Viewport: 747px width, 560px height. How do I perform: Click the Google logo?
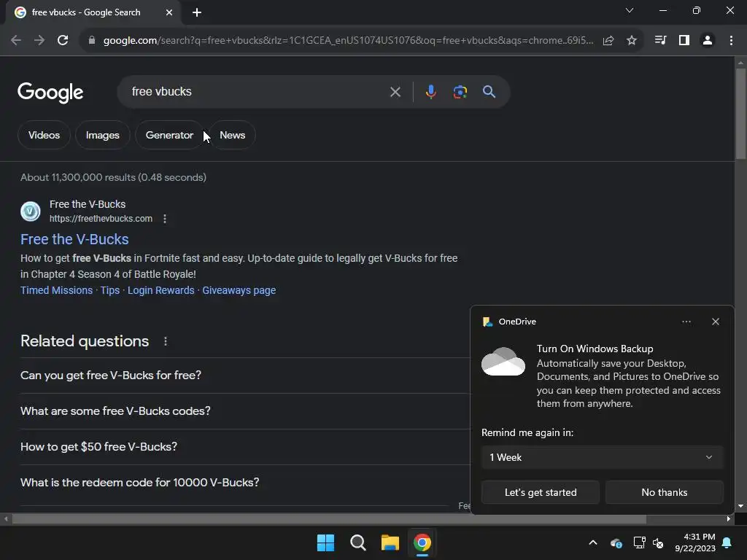(x=50, y=93)
